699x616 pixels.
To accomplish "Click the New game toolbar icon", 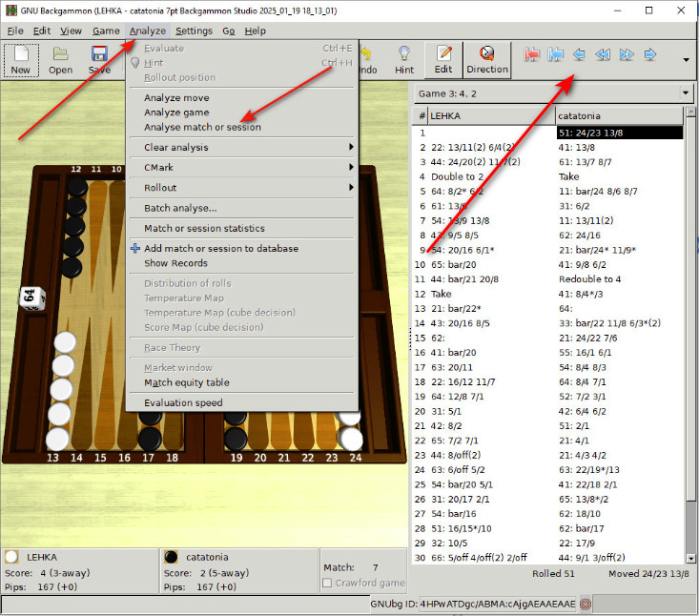I will [21, 60].
